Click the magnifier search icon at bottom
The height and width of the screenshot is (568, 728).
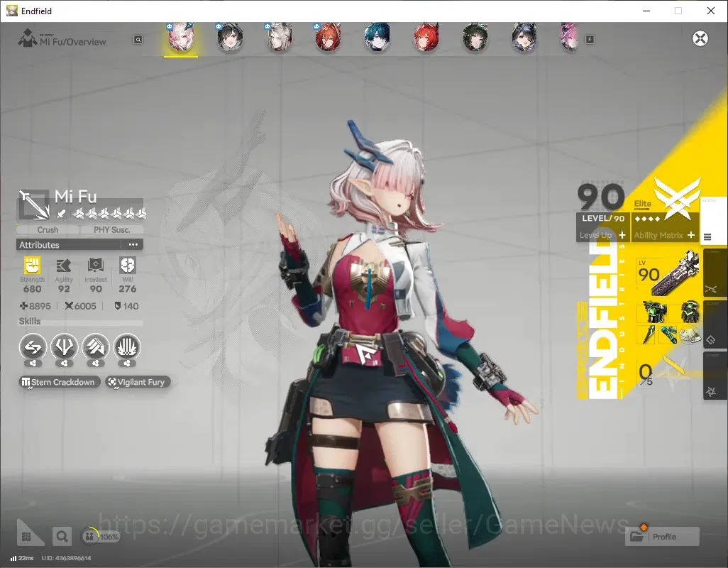click(62, 537)
